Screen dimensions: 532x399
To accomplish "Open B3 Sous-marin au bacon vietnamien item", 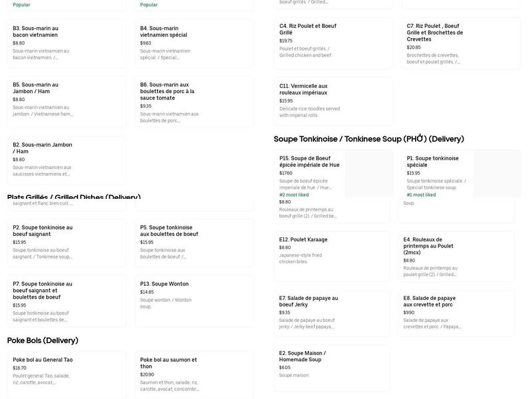I will (66, 43).
